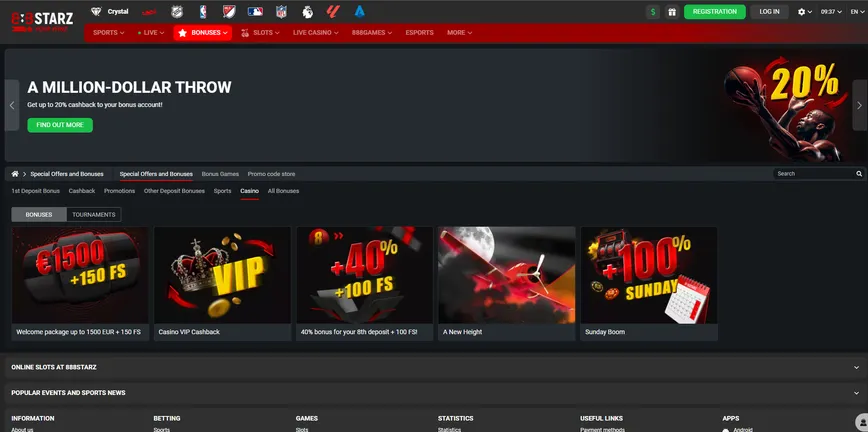Open the NFL league shortcut
This screenshot has width=868, height=432.
coord(281,12)
